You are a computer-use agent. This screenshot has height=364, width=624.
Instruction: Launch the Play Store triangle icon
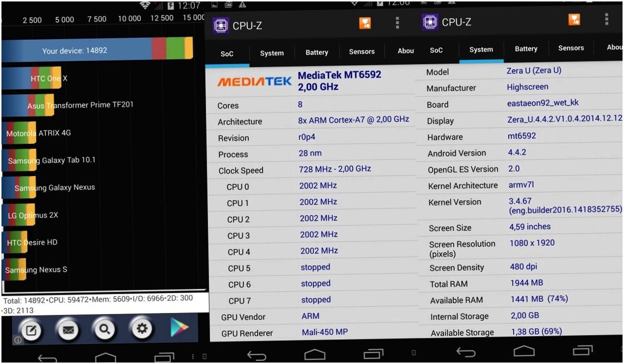pyautogui.click(x=179, y=328)
